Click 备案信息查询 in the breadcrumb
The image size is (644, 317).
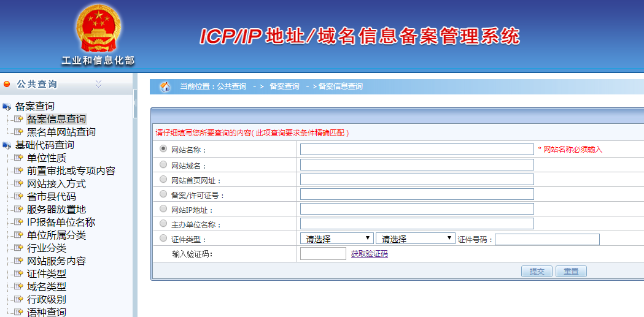[x=341, y=86]
